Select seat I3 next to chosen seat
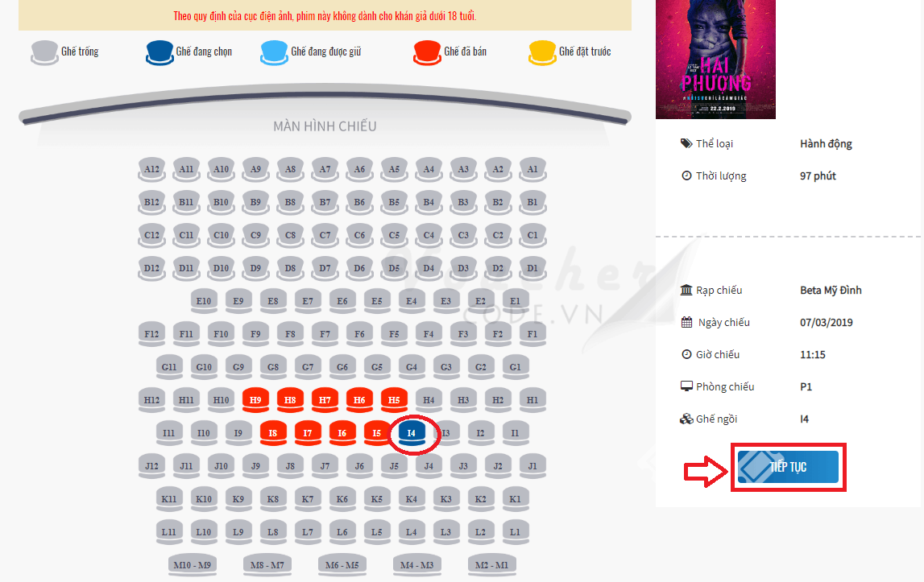This screenshot has width=924, height=582. point(446,434)
